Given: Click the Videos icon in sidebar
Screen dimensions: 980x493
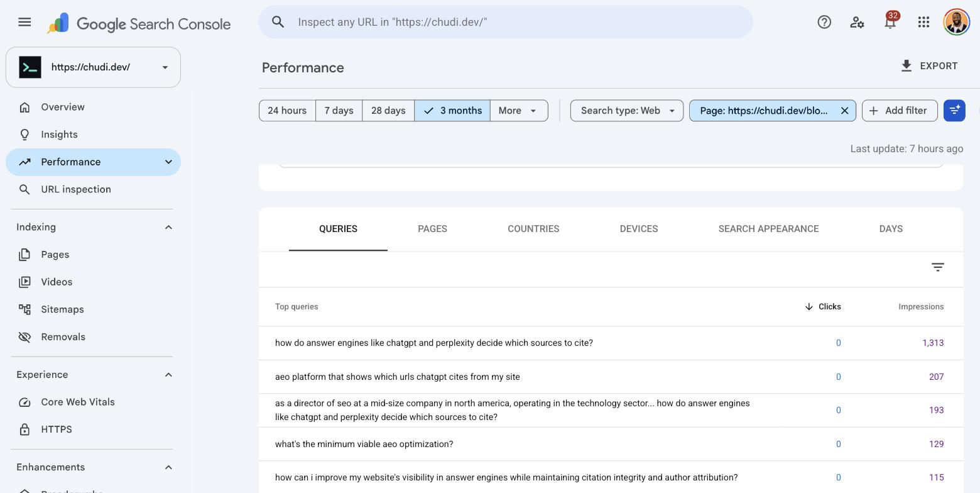Looking at the screenshot, I should [24, 282].
